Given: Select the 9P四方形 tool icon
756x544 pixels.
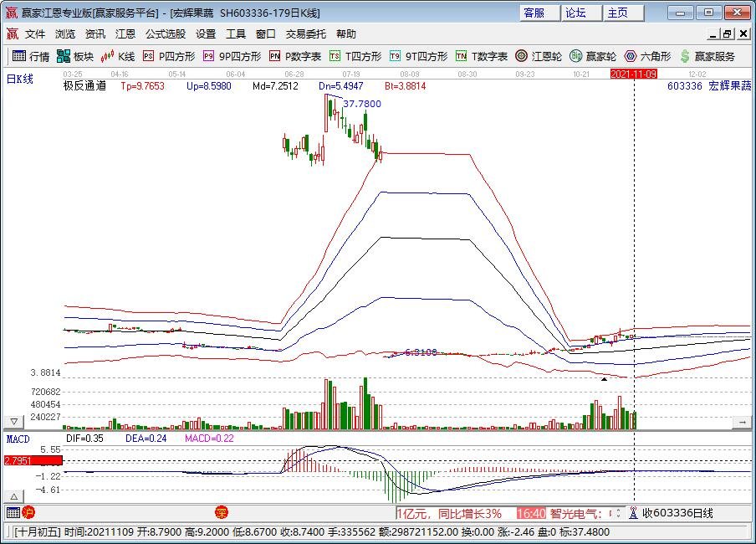Looking at the screenshot, I should [208, 56].
